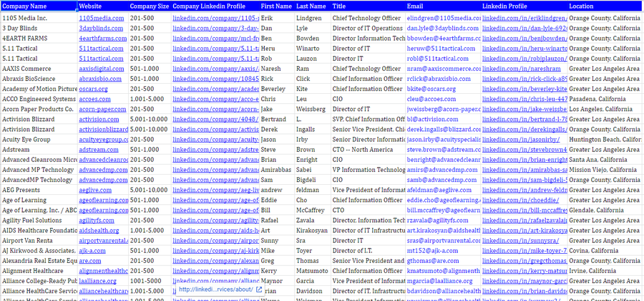Open external link icon in URL popup
This screenshot has height=301, width=644.
click(259, 290)
